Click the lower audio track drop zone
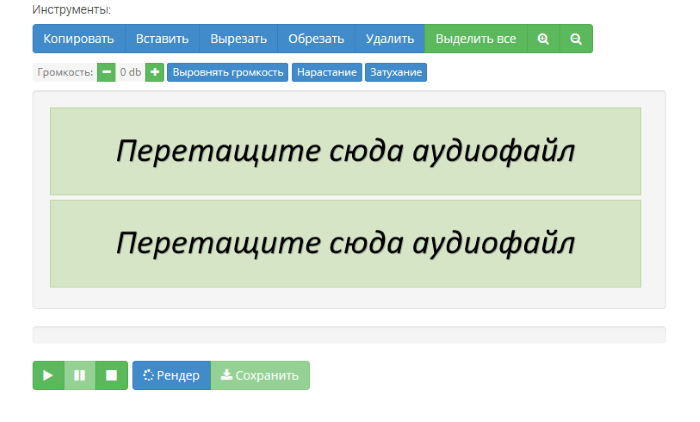 tap(345, 243)
